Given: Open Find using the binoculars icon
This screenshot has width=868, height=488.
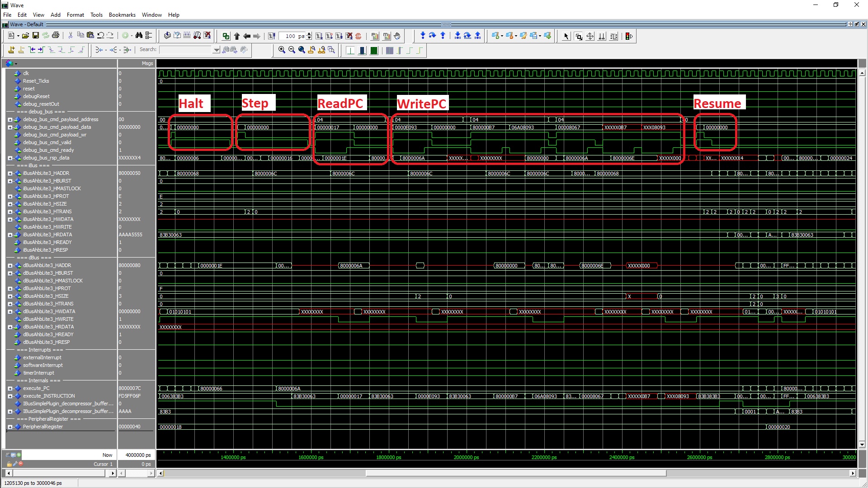Looking at the screenshot, I should pyautogui.click(x=138, y=36).
